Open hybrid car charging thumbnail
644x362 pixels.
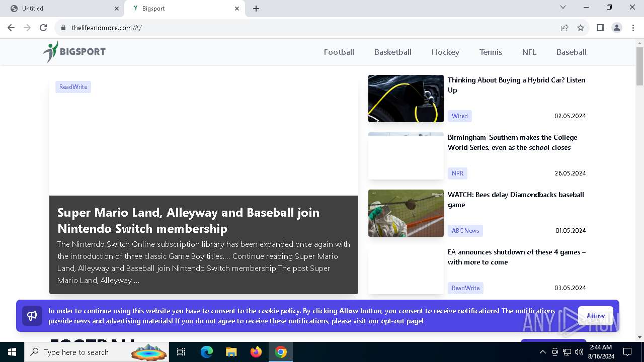pos(406,99)
